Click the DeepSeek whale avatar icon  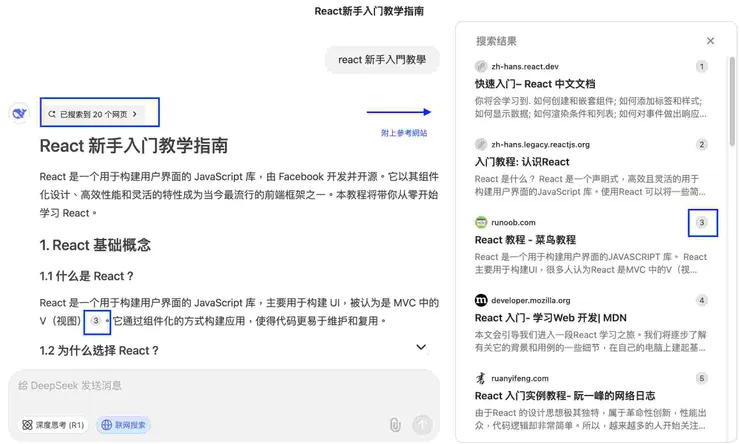coord(19,113)
